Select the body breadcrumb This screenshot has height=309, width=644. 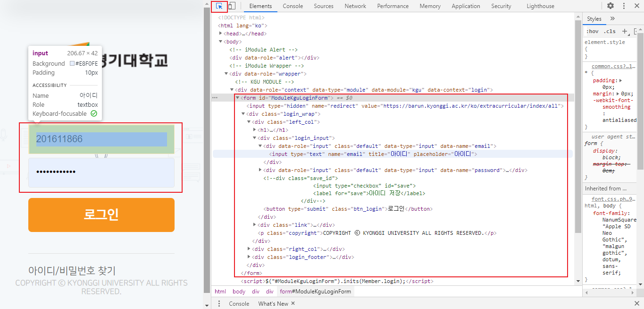click(239, 292)
